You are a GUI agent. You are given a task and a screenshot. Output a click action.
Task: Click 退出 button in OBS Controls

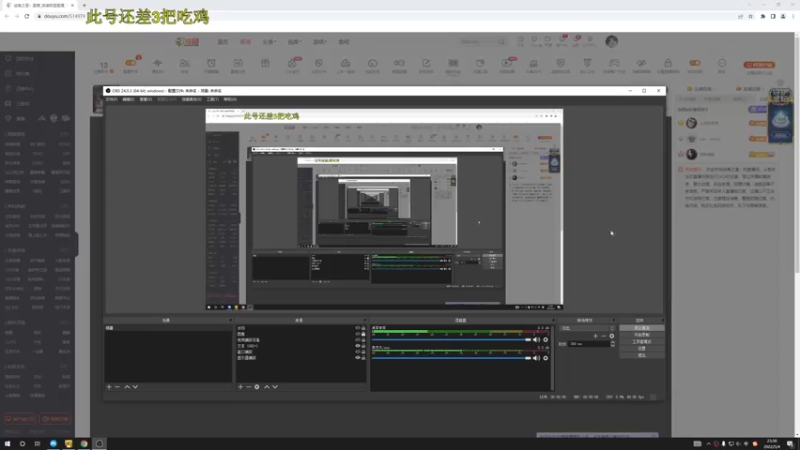coord(642,355)
